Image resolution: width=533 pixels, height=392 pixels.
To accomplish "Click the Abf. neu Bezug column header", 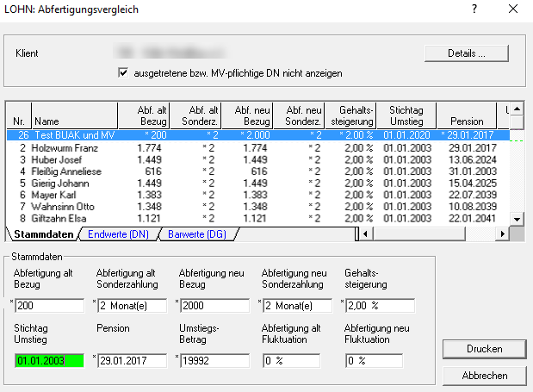I will coord(247,115).
